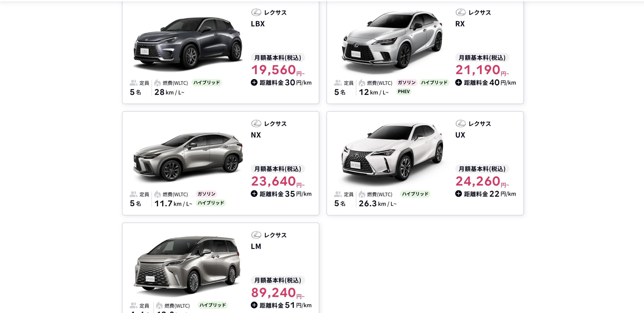Select the UX model name

(460, 135)
